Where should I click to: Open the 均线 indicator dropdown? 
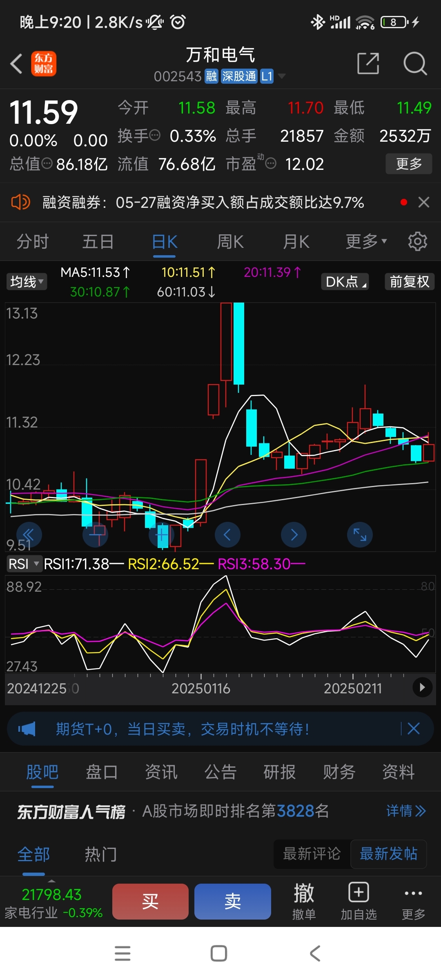[x=27, y=282]
